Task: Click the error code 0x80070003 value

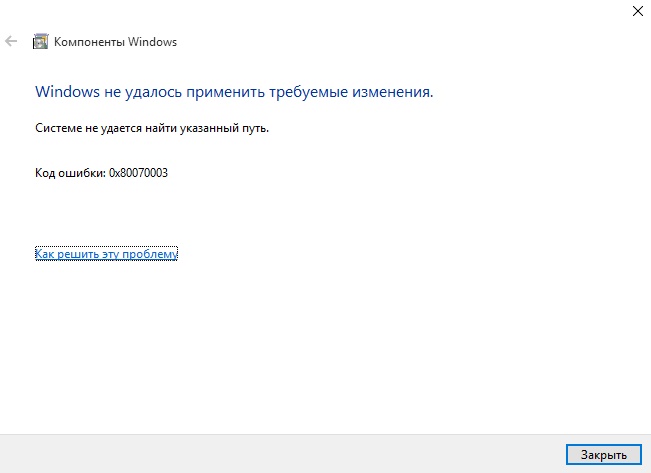Action: (x=138, y=173)
